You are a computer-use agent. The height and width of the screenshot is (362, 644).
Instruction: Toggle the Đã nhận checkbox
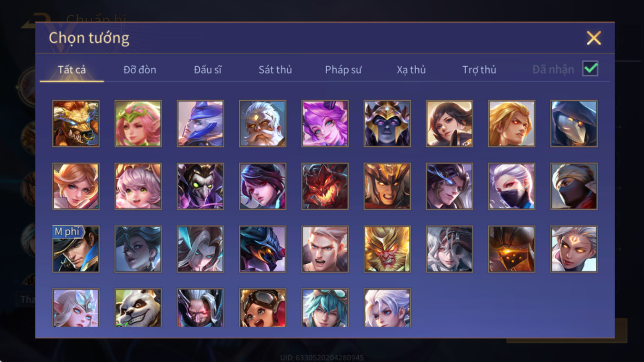coord(590,68)
